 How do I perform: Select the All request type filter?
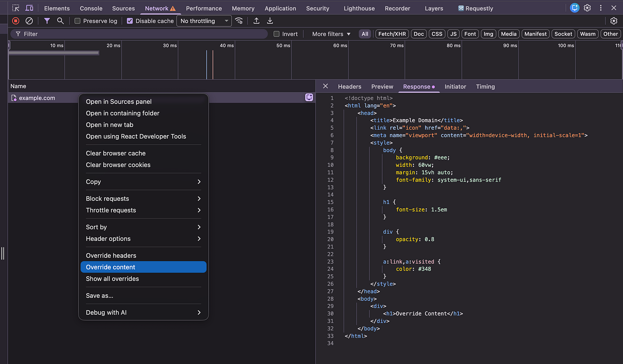coord(365,34)
